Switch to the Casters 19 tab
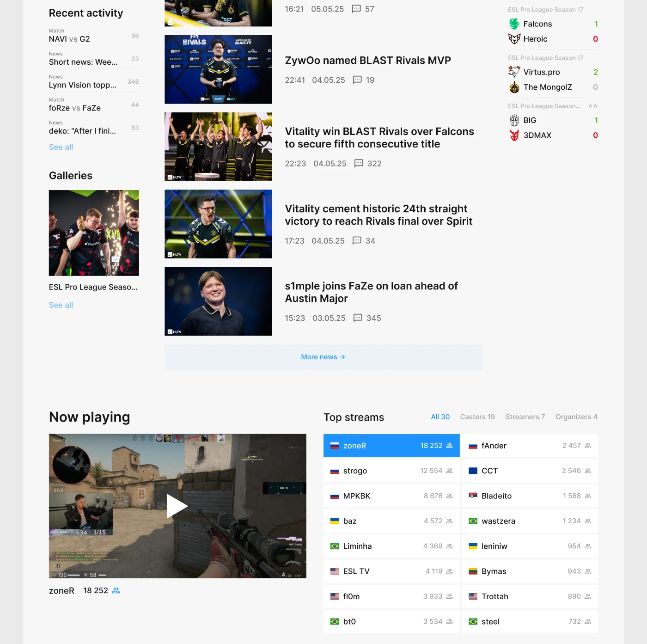The height and width of the screenshot is (644, 647). point(477,417)
